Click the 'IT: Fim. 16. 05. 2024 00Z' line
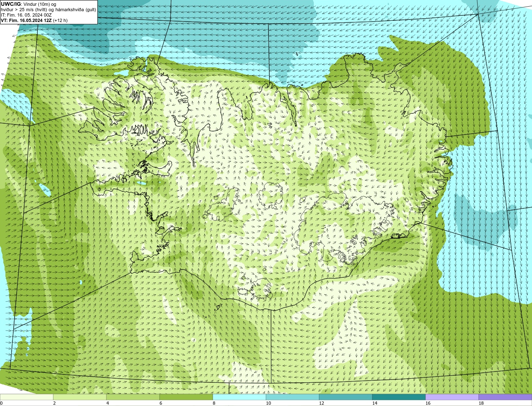Viewport: 532px width, 406px height. (26, 15)
